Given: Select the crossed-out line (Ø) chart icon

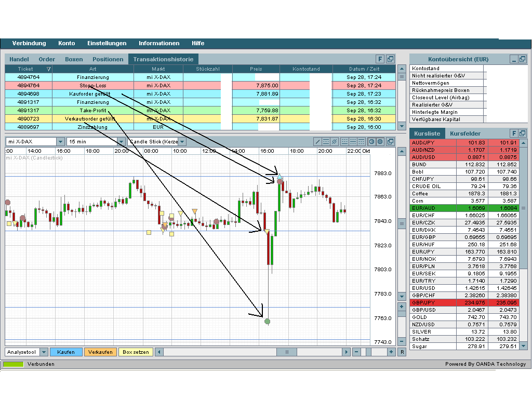Looking at the screenshot, I should 334,141.
